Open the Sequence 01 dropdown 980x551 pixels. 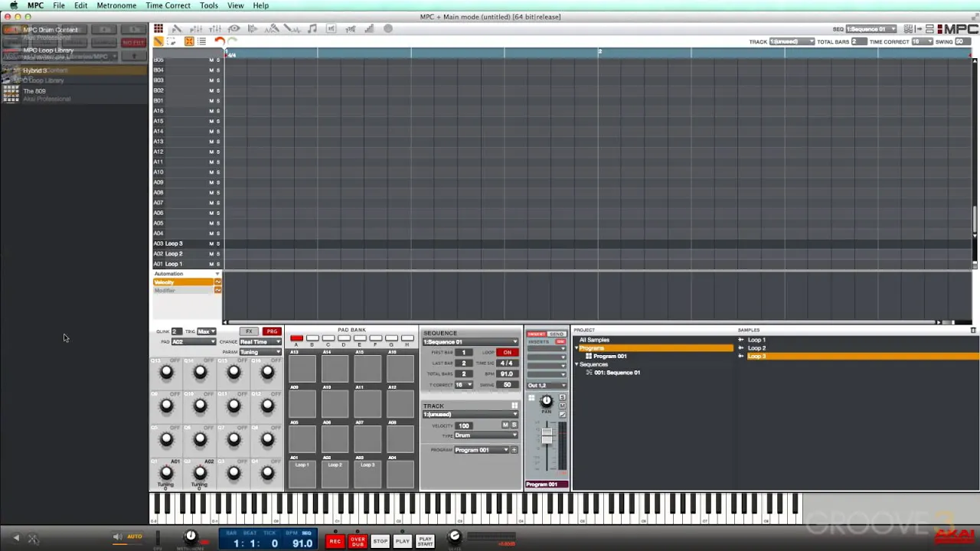[470, 342]
